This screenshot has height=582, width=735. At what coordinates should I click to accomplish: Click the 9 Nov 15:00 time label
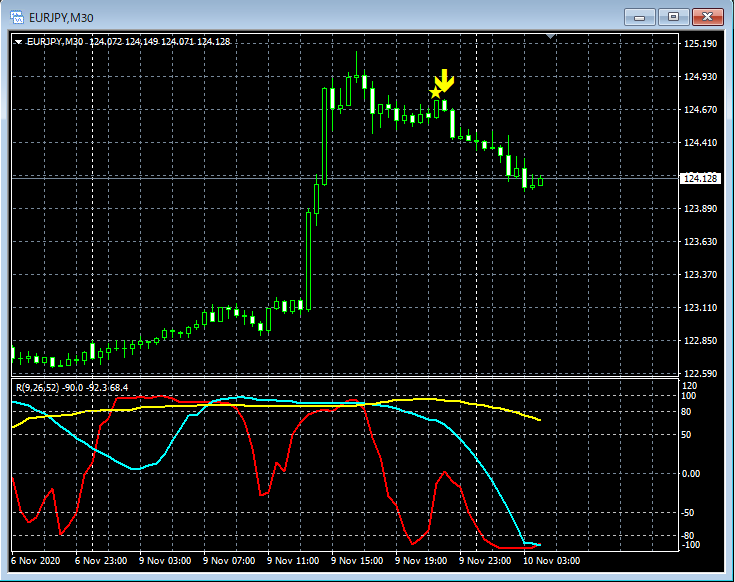click(x=357, y=560)
